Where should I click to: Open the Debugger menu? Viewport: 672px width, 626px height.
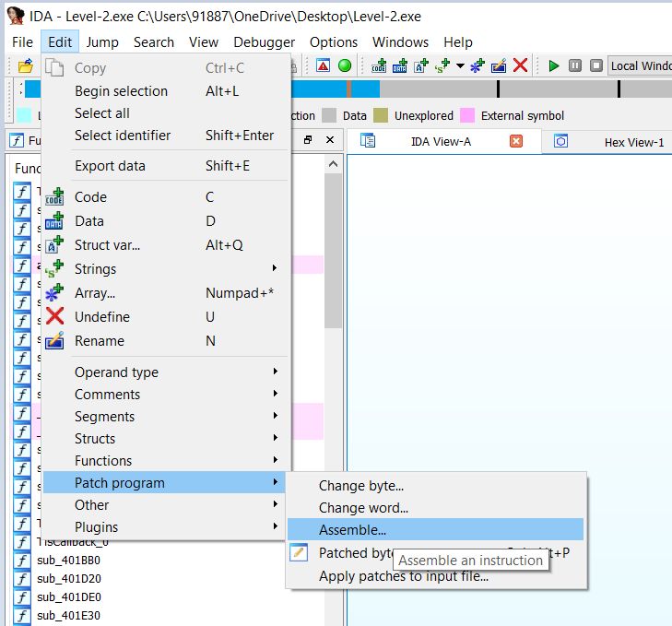[264, 42]
